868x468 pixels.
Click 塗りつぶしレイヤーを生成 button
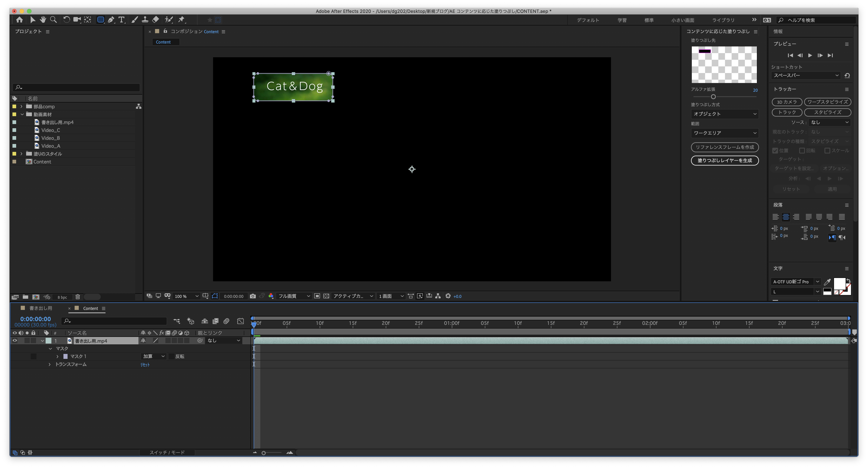(725, 161)
